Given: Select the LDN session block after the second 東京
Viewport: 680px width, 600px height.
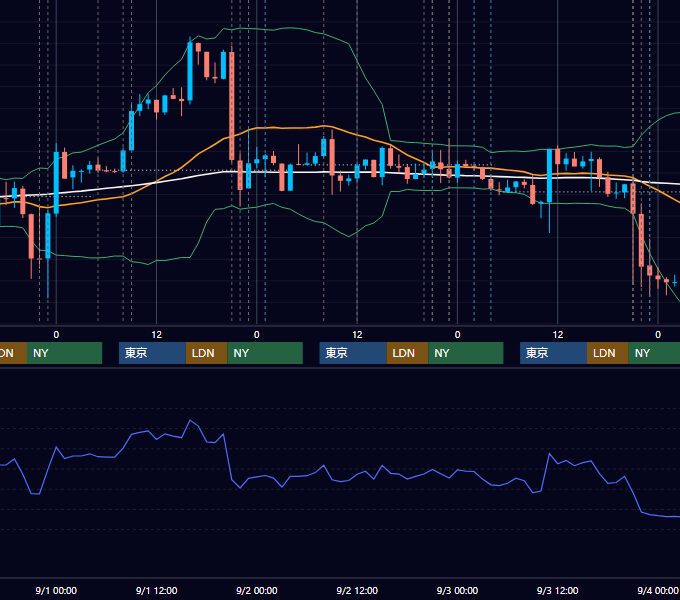Looking at the screenshot, I should 407,353.
